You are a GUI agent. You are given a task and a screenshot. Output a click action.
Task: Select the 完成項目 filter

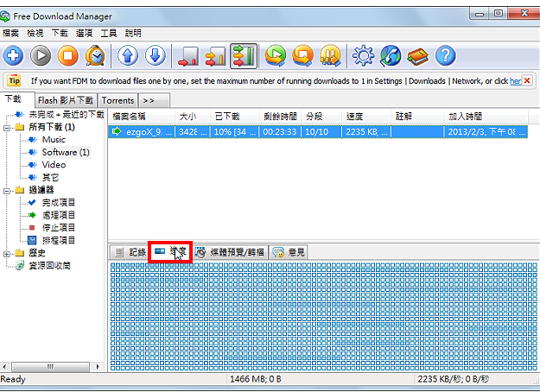(x=59, y=203)
